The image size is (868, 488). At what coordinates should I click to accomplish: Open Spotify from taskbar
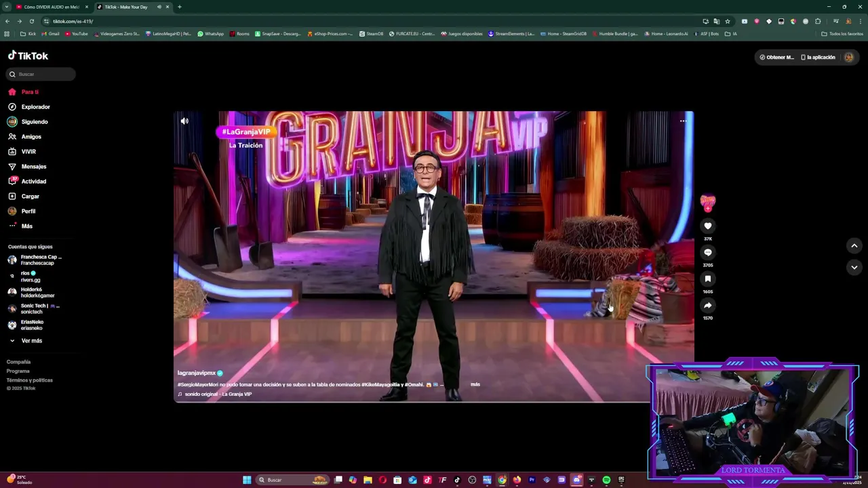606,480
